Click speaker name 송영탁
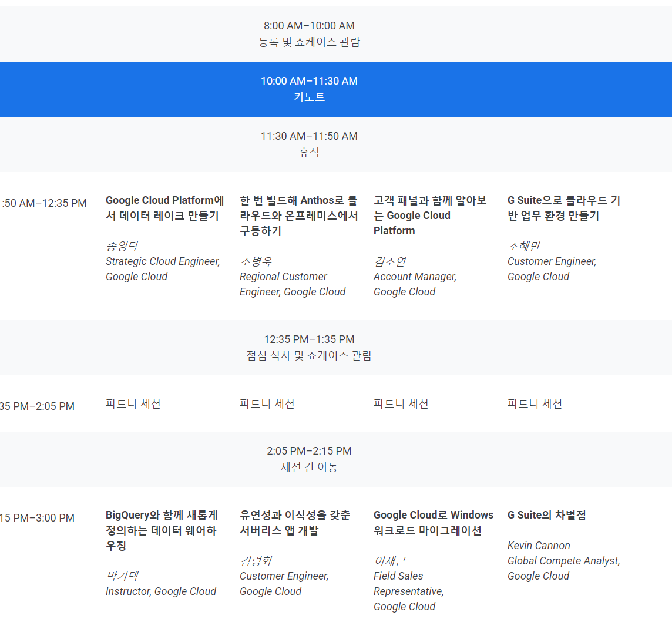 122,246
